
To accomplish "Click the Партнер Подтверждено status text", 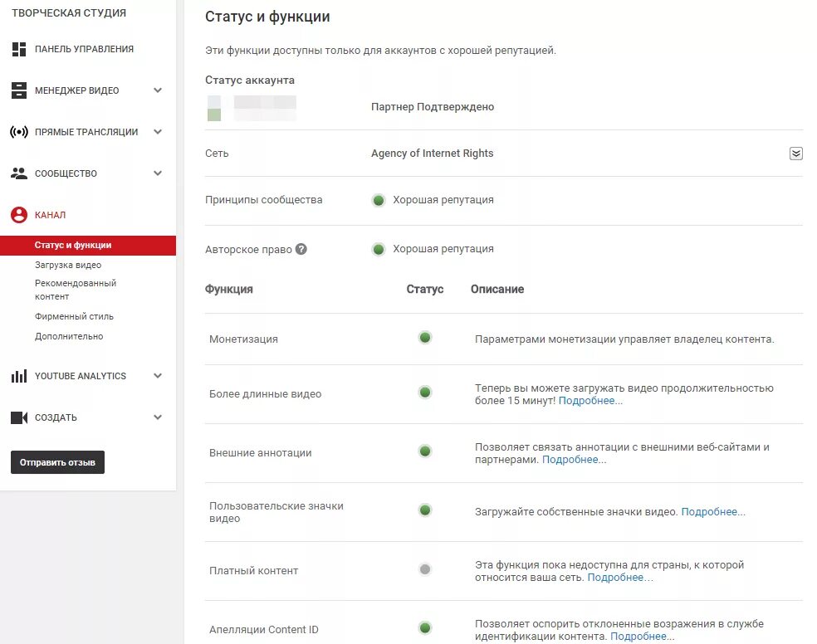I will pos(433,107).
